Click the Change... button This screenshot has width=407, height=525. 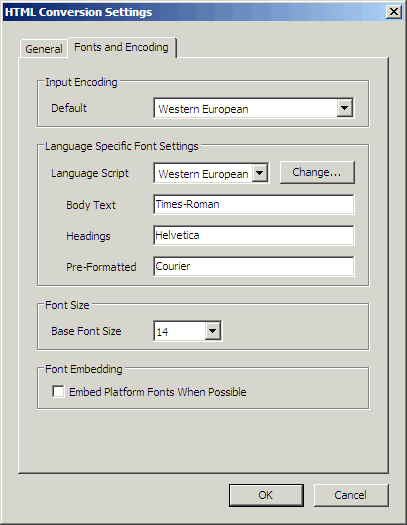tap(317, 172)
